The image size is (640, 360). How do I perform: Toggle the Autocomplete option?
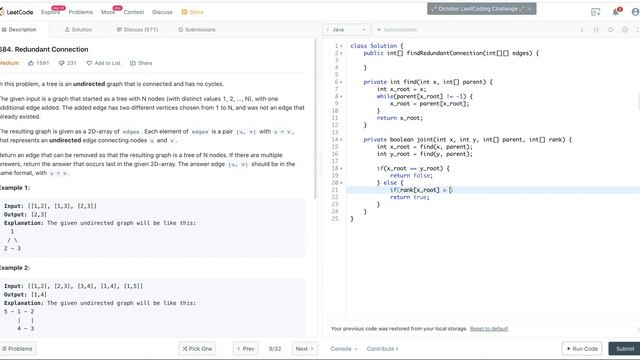[x=397, y=30]
